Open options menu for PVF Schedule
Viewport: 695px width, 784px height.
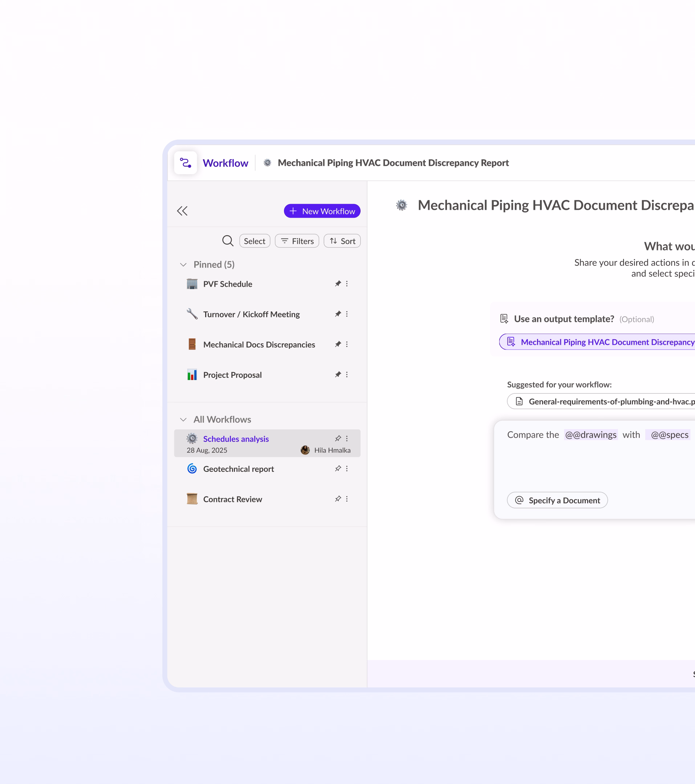click(346, 284)
